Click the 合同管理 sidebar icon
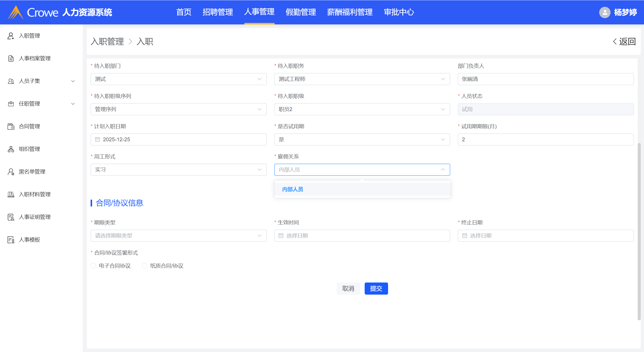Viewport: 644px width, 352px height. [x=11, y=126]
